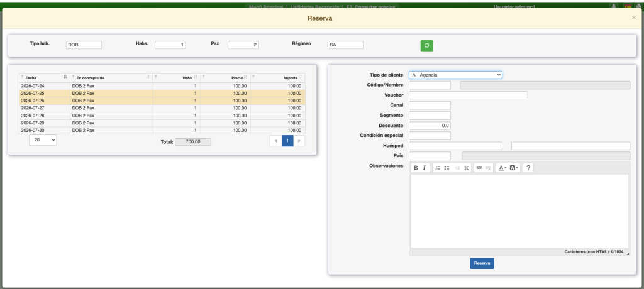Click the second Huésped field on right
644x289 pixels.
click(x=571, y=146)
